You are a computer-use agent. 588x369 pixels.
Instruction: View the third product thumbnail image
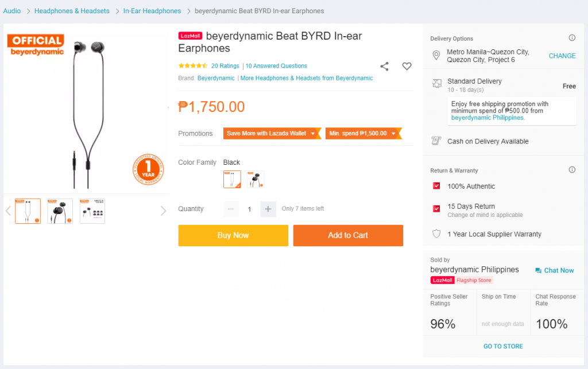point(92,211)
